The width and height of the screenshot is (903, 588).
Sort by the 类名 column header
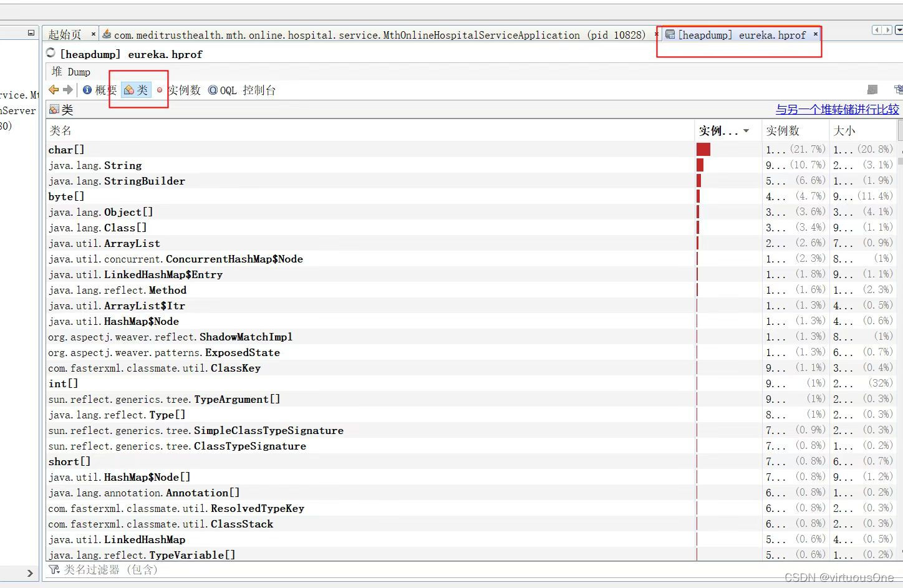point(370,130)
